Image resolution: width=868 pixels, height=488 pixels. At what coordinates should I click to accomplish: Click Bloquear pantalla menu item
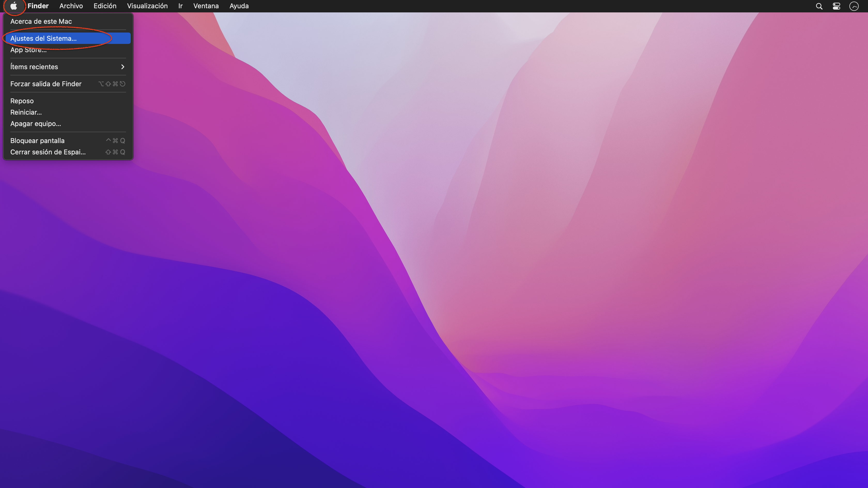pos(37,140)
